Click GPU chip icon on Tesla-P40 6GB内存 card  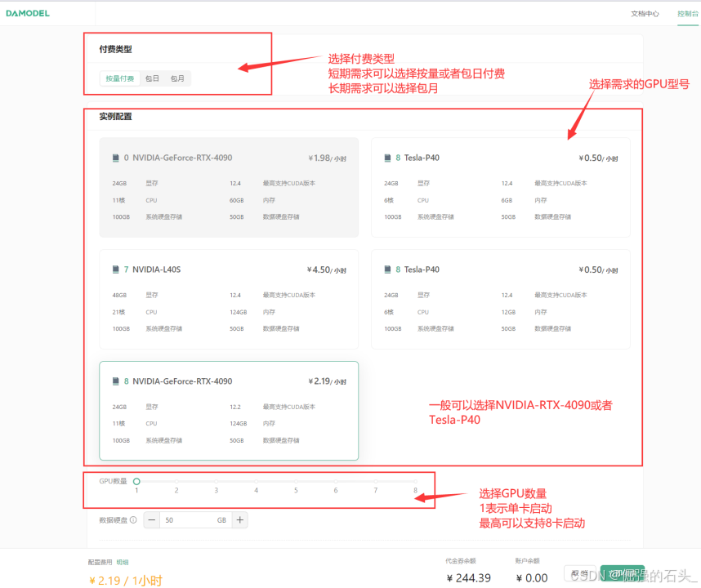pyautogui.click(x=387, y=158)
